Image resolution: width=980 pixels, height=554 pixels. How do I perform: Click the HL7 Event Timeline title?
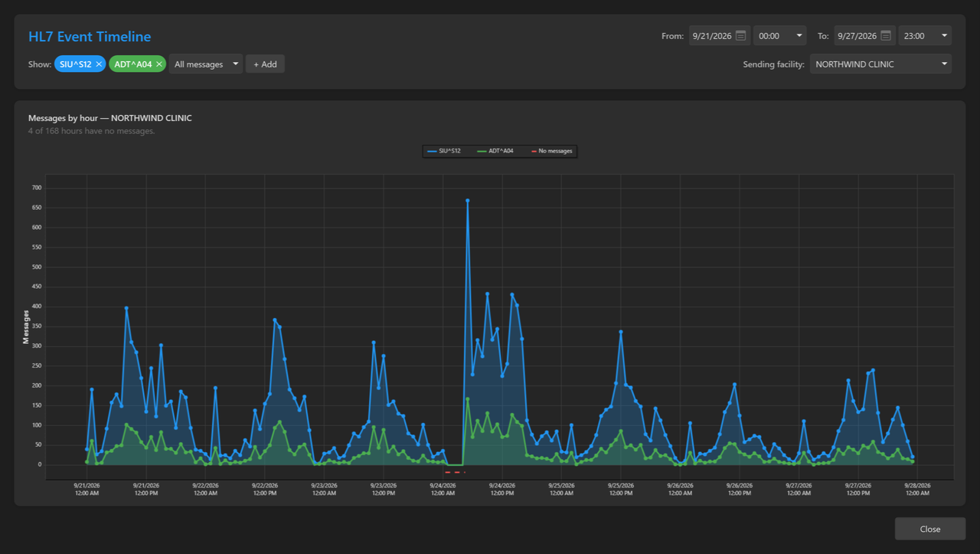pyautogui.click(x=90, y=37)
